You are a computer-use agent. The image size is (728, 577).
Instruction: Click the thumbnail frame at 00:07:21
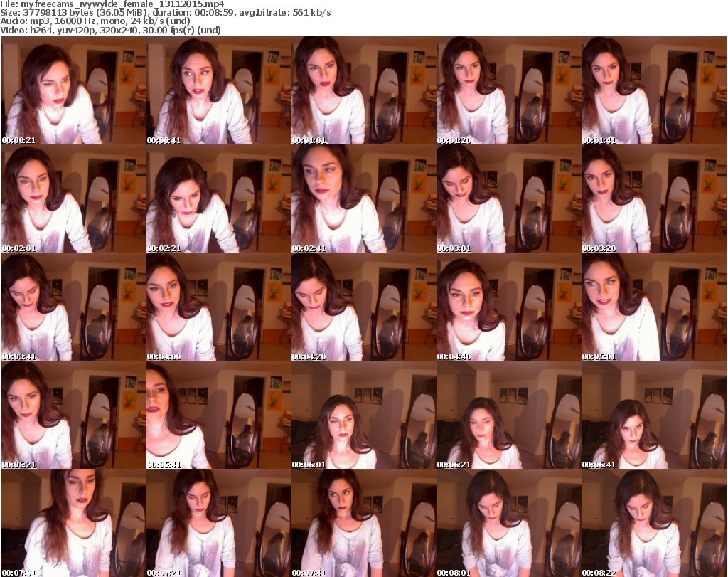pos(219,523)
